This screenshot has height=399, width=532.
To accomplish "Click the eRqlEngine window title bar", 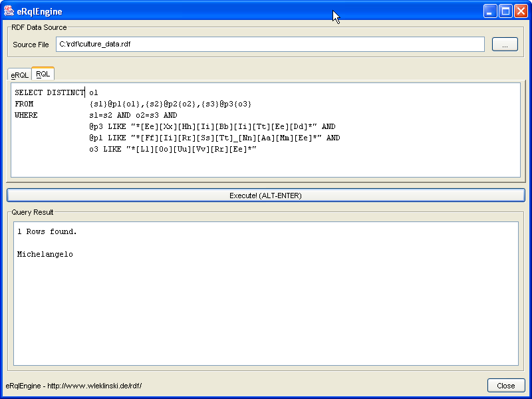I will pyautogui.click(x=199, y=11).
